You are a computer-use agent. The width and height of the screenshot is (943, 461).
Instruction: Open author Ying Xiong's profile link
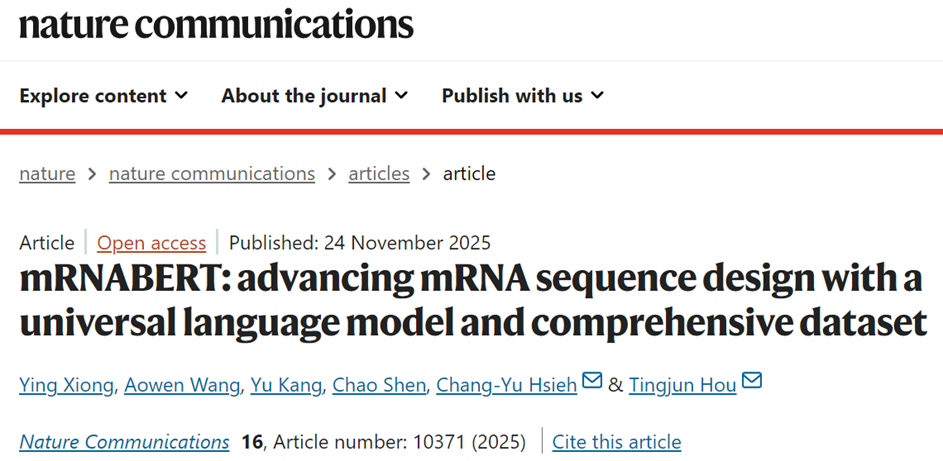(66, 385)
